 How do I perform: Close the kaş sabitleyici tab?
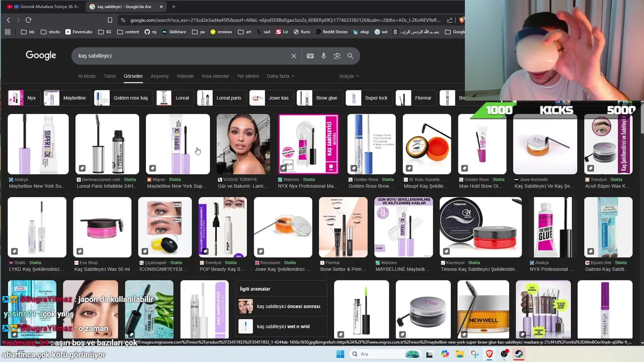click(x=161, y=7)
